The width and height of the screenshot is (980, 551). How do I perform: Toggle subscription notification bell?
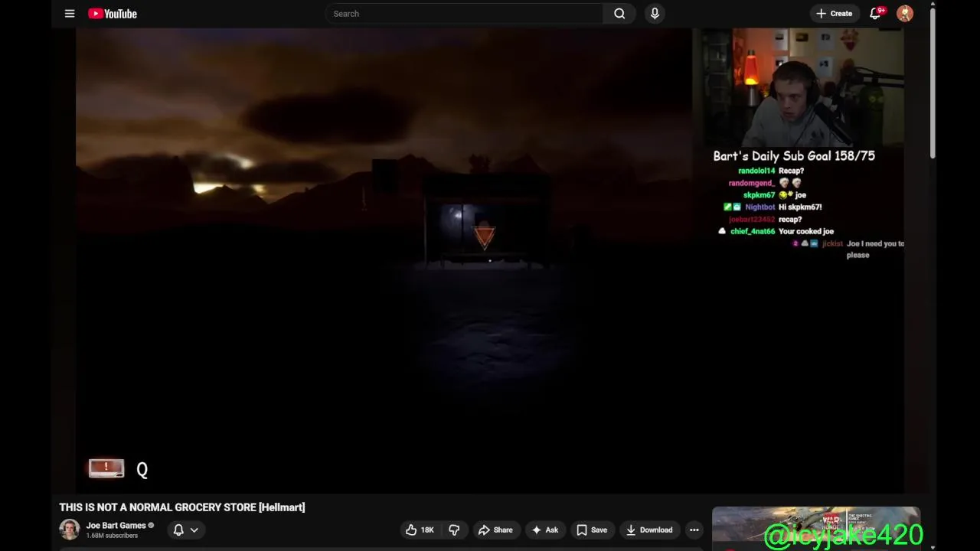pos(178,530)
